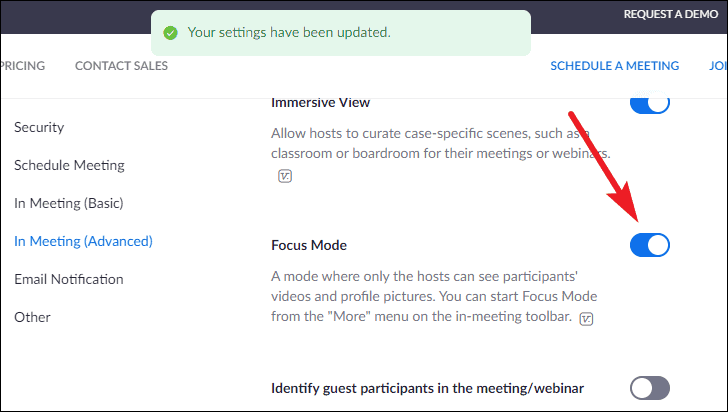Open Schedule Meeting settings section

[x=69, y=165]
